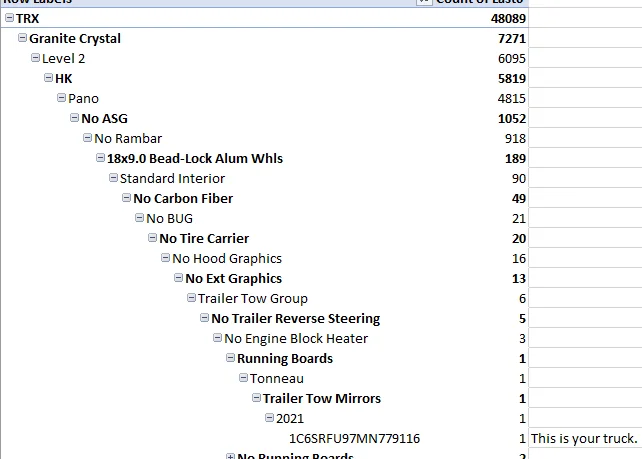Select the No Hood Graphics label
642x459 pixels.
(x=227, y=259)
